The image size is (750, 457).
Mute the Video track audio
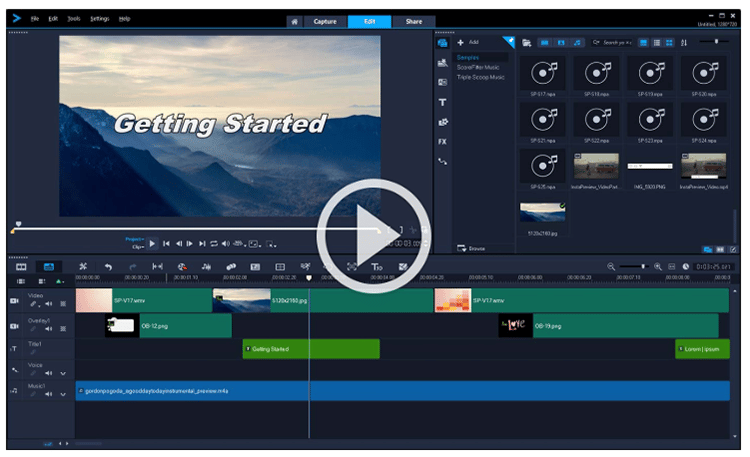click(x=48, y=303)
